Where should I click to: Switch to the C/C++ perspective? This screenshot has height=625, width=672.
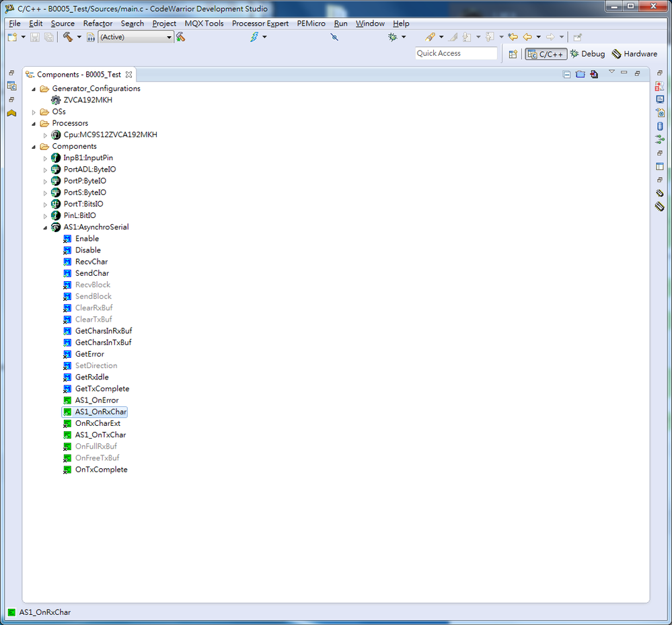pyautogui.click(x=546, y=54)
